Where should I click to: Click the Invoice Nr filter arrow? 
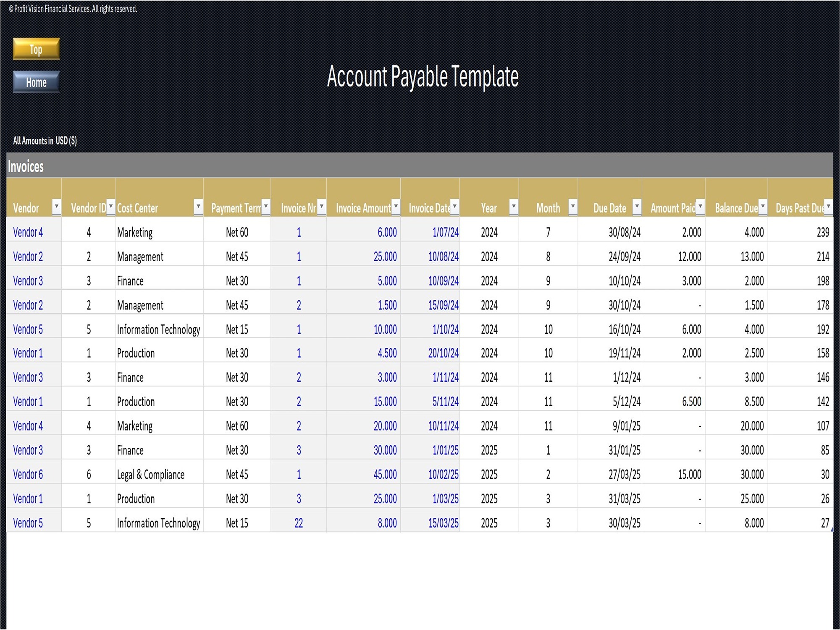click(x=321, y=207)
